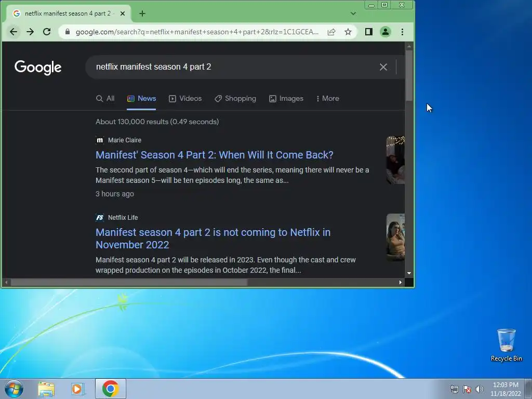Clear the search box with the X

coord(383,67)
